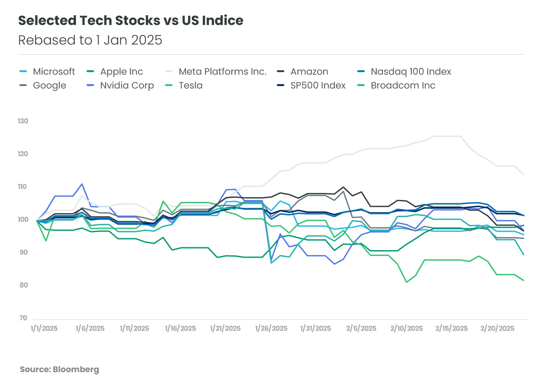
Task: Click the 1/1/2025 x-axis date label
Action: point(44,328)
